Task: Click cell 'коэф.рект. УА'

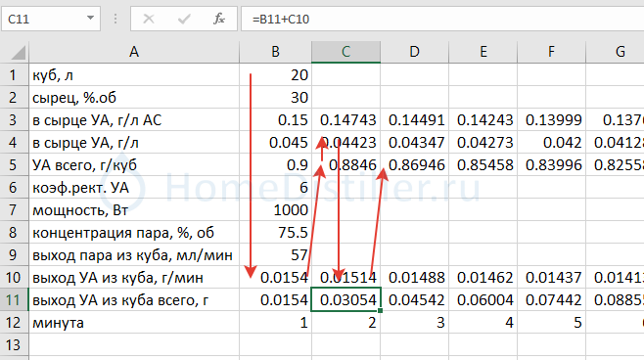Action: click(x=134, y=188)
